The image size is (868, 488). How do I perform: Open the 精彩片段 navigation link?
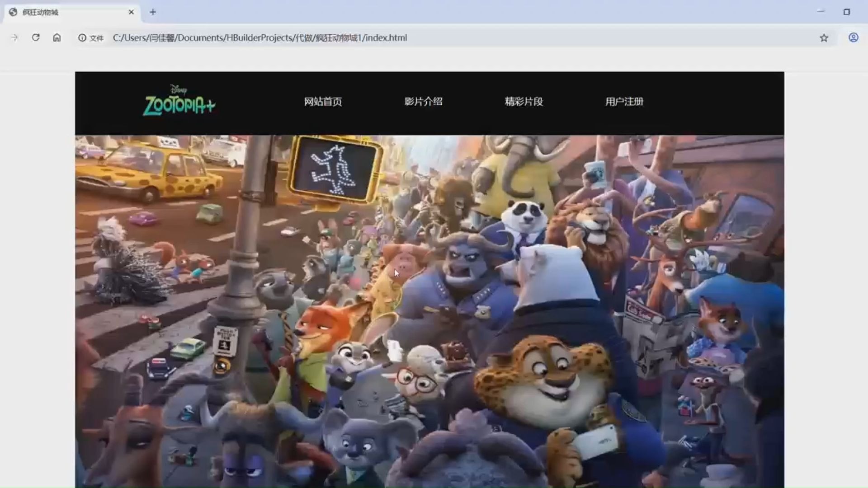tap(524, 102)
